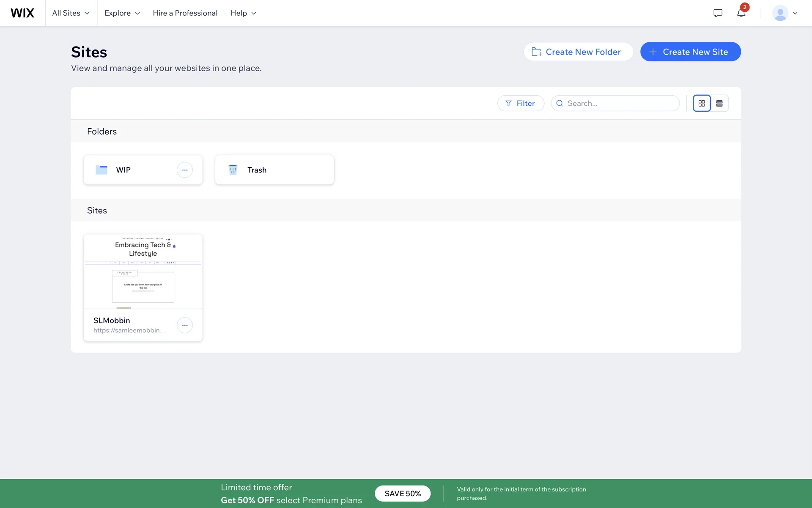The image size is (812, 508).
Task: Open the WIP folder
Action: pyautogui.click(x=127, y=170)
